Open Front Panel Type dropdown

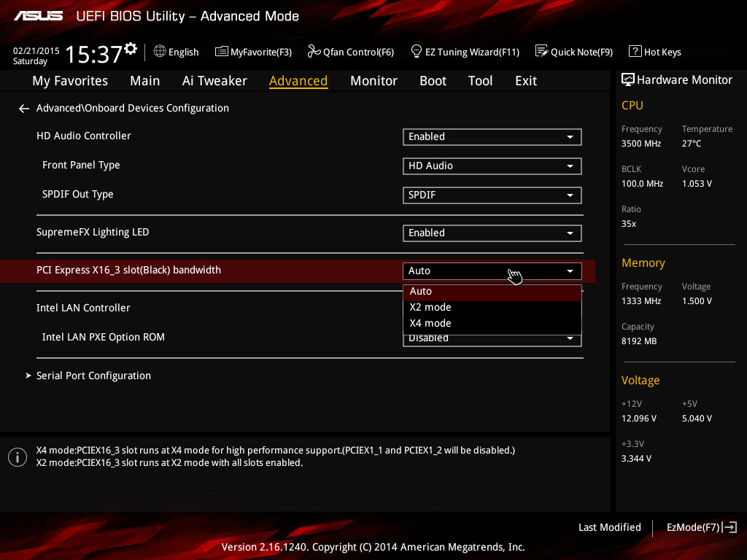click(x=492, y=166)
